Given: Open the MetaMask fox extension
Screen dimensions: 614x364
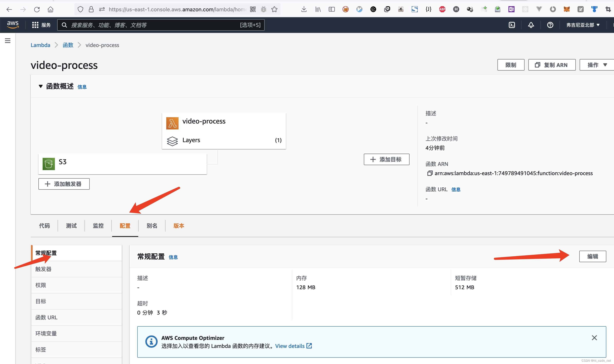Looking at the screenshot, I should 566,9.
